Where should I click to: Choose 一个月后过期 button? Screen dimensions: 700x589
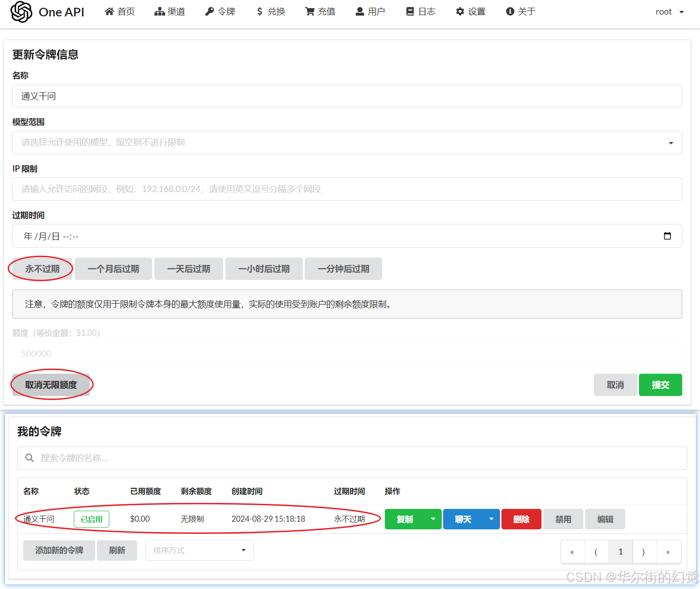[113, 269]
